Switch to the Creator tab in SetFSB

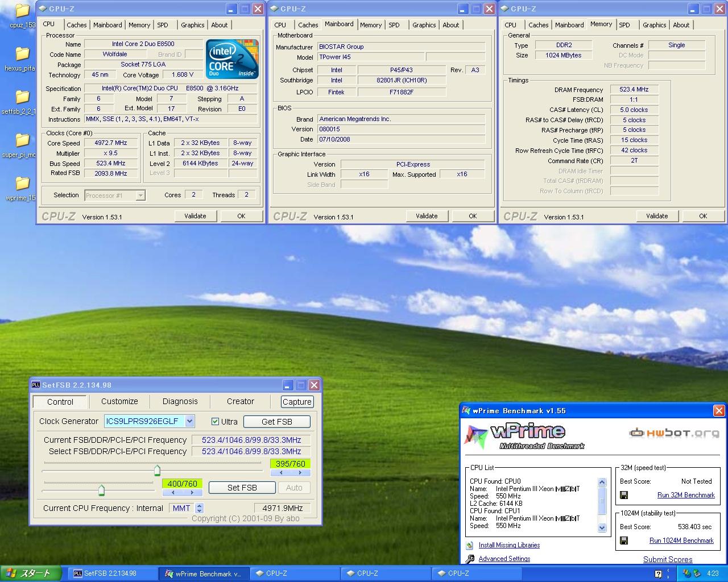point(241,401)
